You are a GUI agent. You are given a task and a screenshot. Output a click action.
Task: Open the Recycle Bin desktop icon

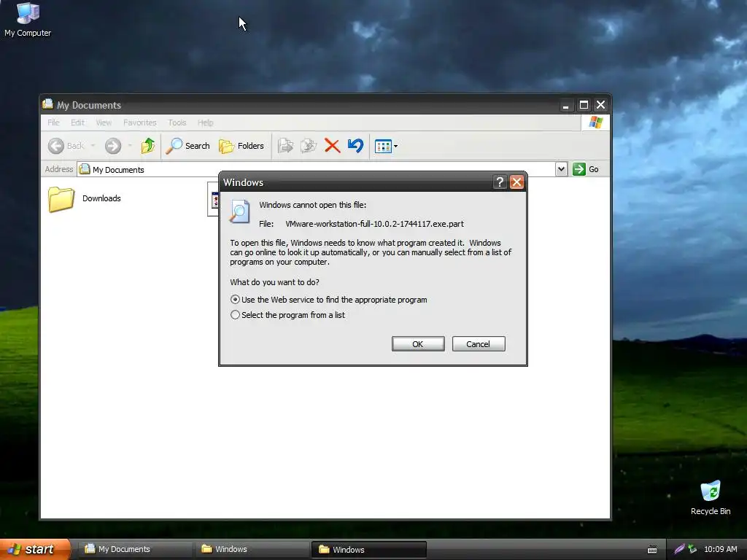[x=711, y=497]
